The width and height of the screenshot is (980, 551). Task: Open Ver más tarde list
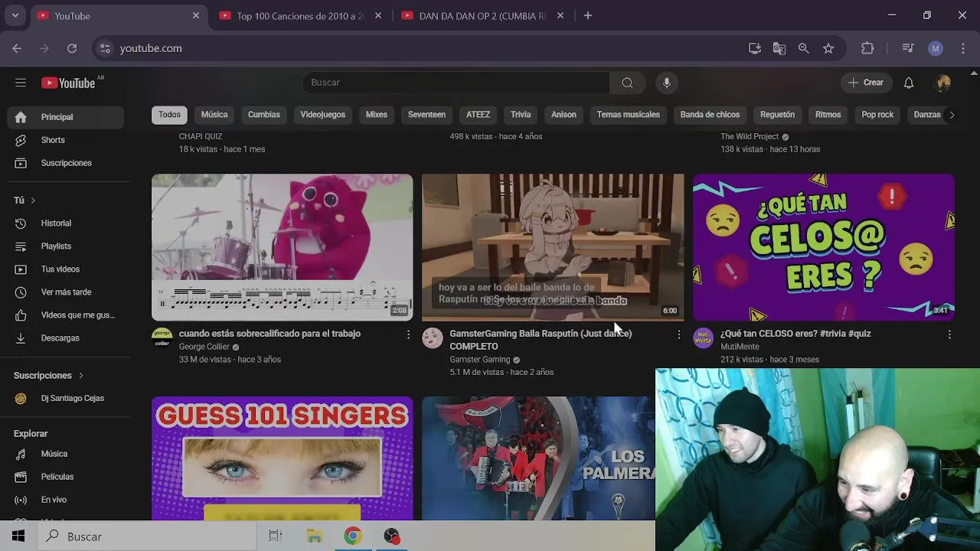point(65,292)
